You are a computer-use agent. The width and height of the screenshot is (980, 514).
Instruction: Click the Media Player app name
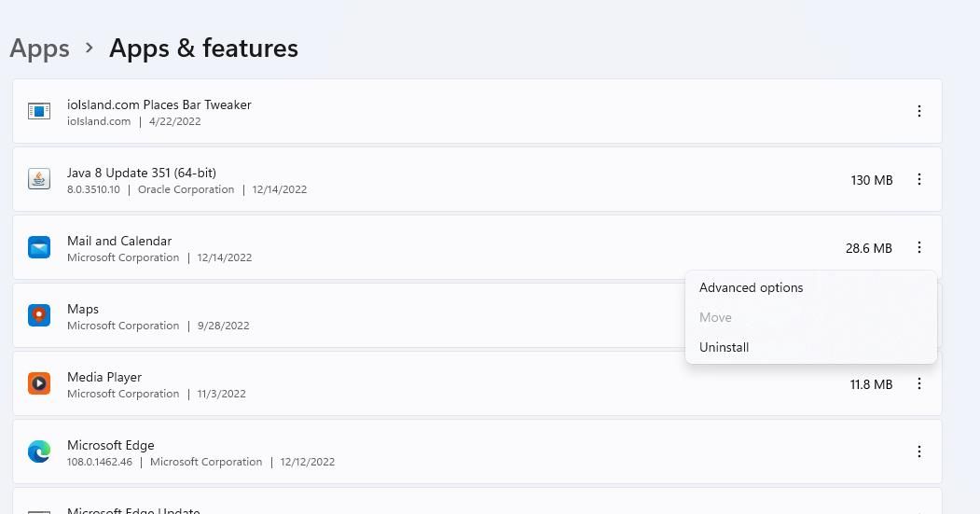click(x=104, y=377)
